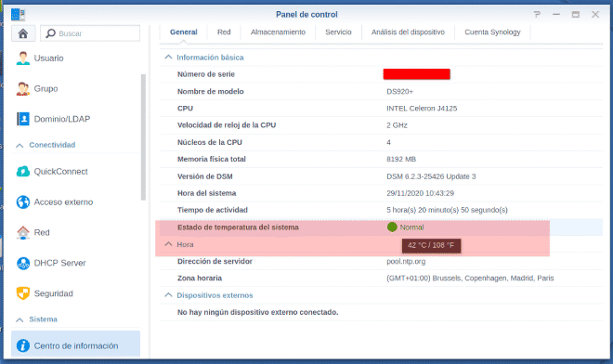Click the Núcleos de la CPU label
This screenshot has width=613, height=364.
tap(210, 142)
